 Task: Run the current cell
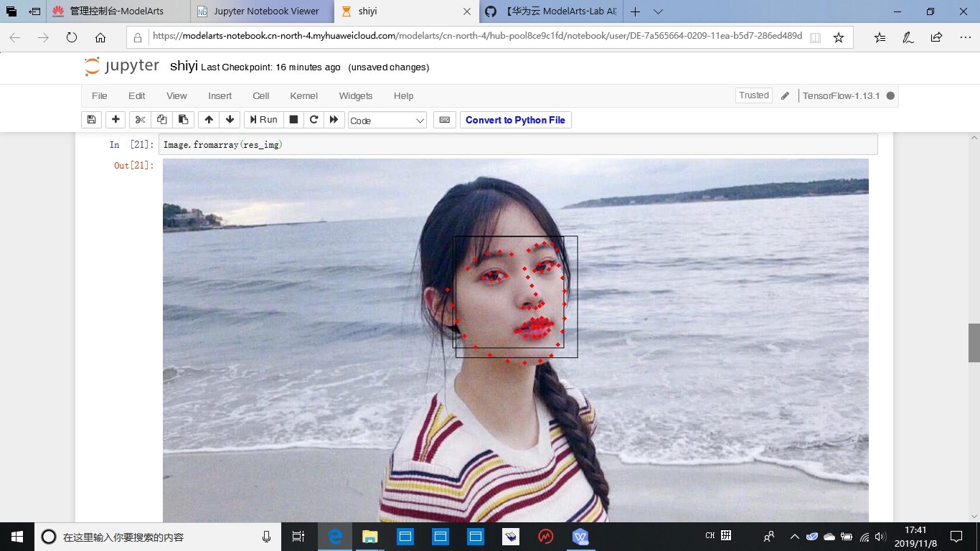point(263,120)
